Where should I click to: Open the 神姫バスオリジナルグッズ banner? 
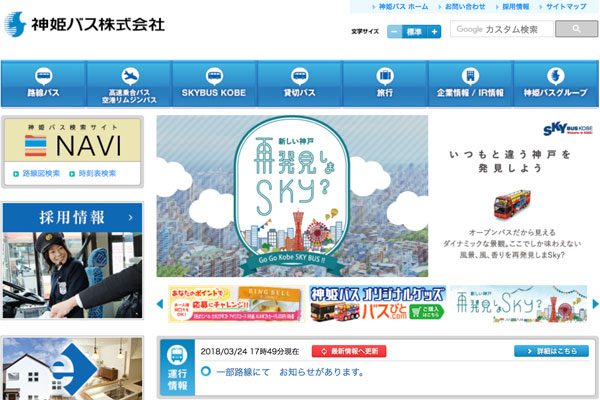click(378, 304)
